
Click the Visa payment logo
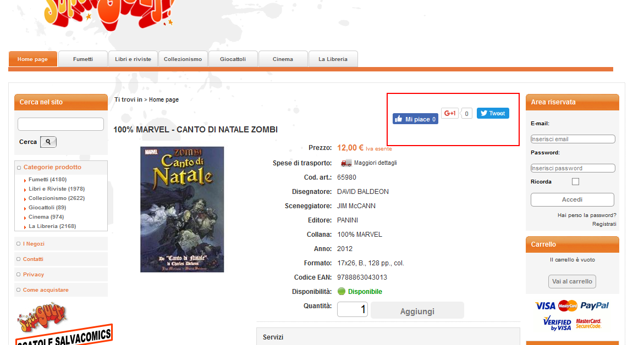(546, 305)
